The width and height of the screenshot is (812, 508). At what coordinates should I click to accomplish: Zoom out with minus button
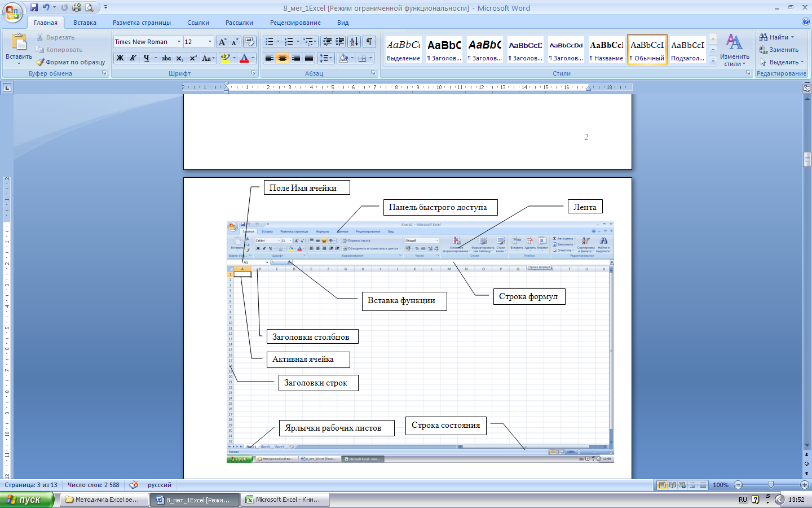pyautogui.click(x=738, y=485)
